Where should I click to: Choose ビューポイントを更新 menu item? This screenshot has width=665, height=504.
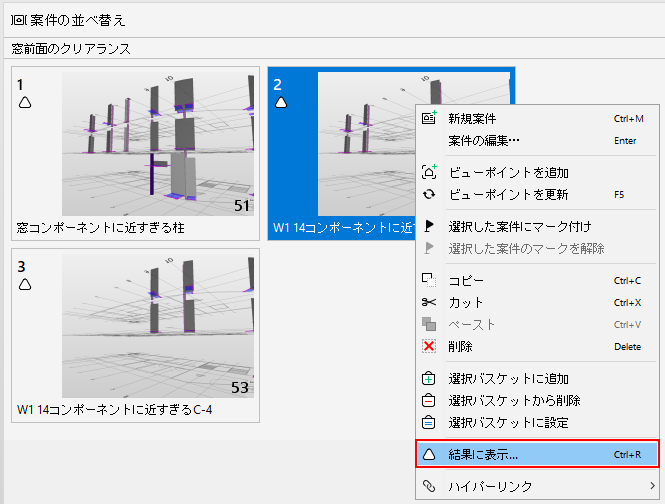pyautogui.click(x=537, y=194)
